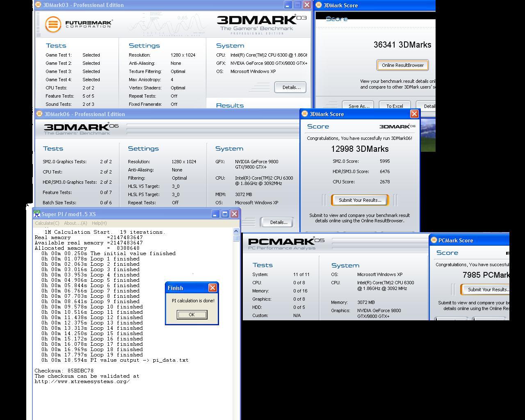Close the Finish dialog

coord(212,288)
